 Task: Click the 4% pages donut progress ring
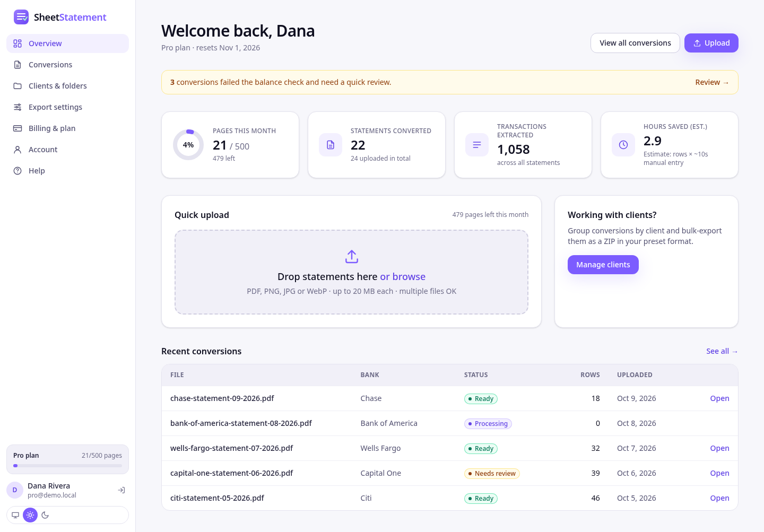188,145
